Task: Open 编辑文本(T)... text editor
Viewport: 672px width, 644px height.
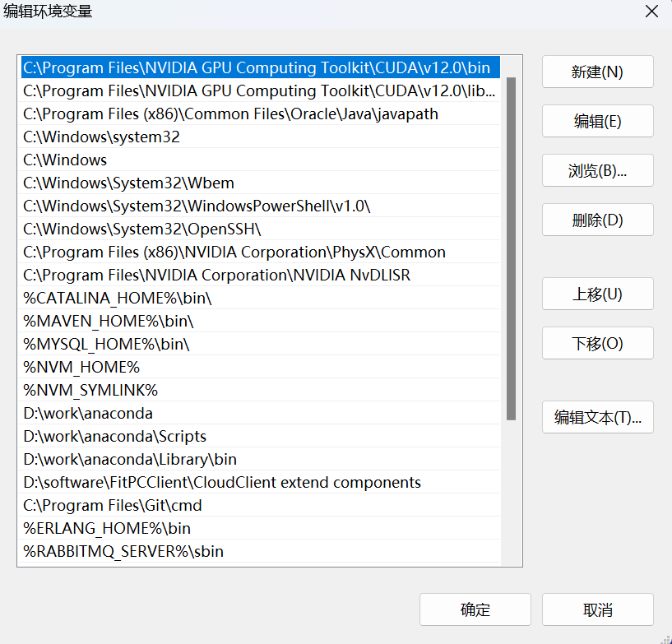Action: pyautogui.click(x=597, y=417)
